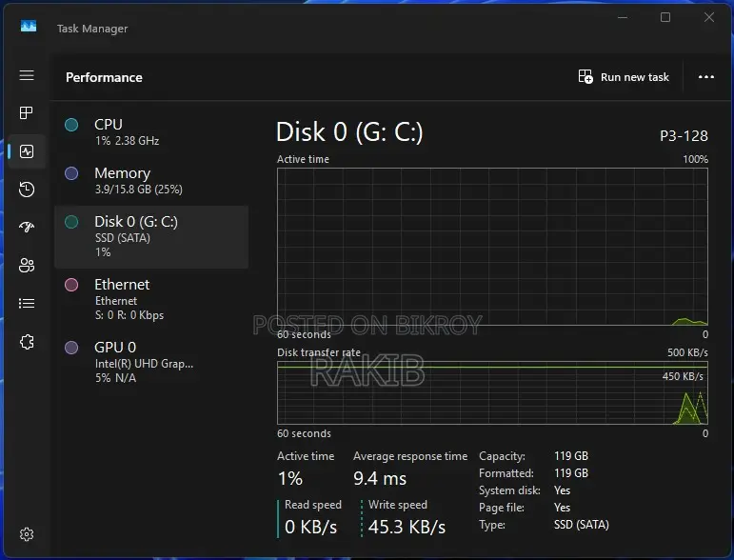This screenshot has width=734, height=560.
Task: Click the Run new task icon
Action: coord(585,77)
